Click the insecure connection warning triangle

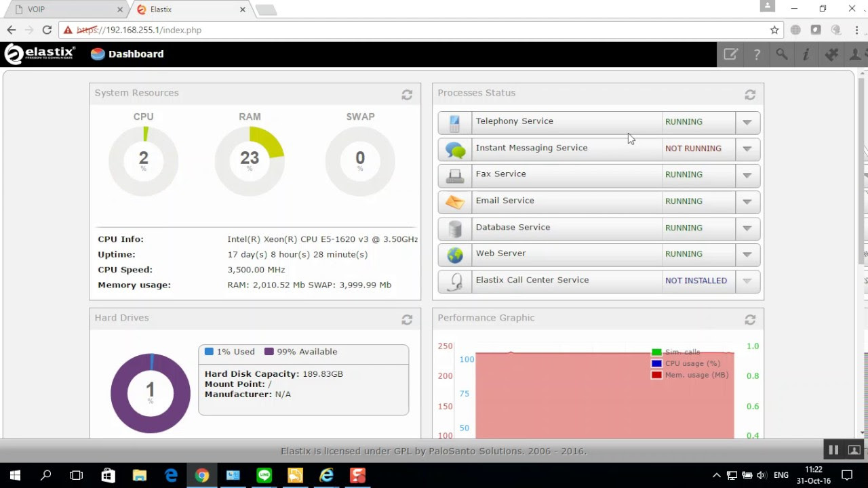[x=68, y=30]
